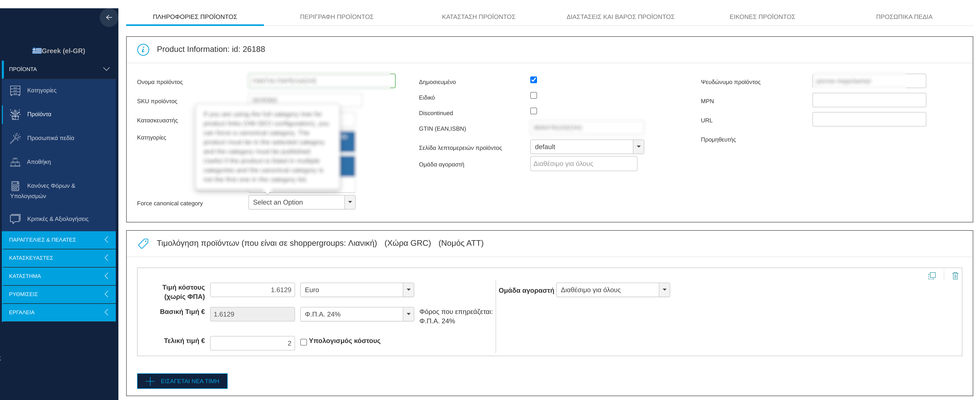
Task: Open the Φ.Π.Α. 24% tax dropdown
Action: coord(357,314)
